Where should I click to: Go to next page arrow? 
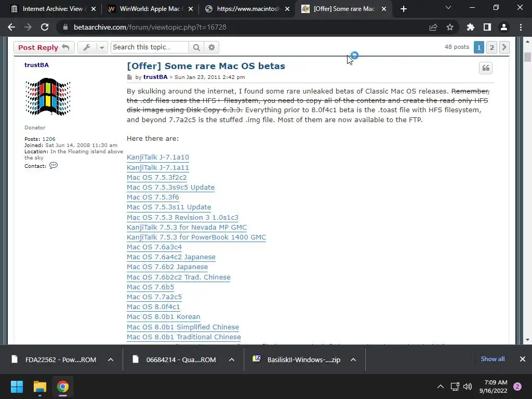504,47
